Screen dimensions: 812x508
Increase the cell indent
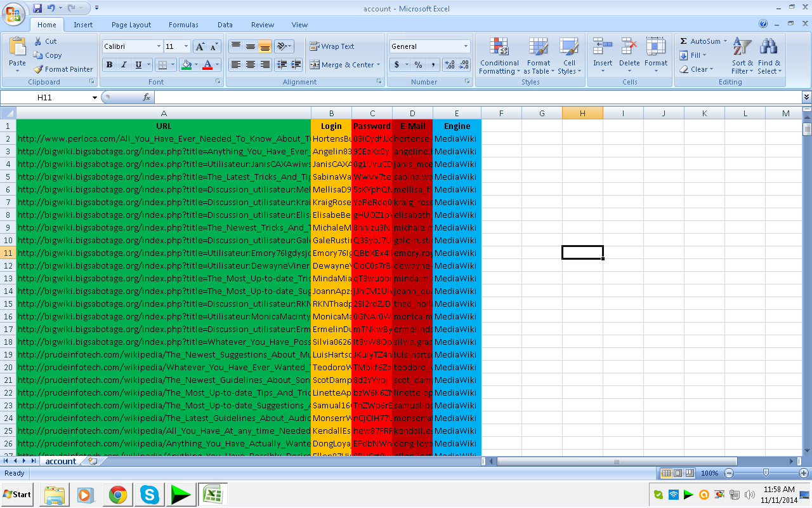pyautogui.click(x=296, y=65)
